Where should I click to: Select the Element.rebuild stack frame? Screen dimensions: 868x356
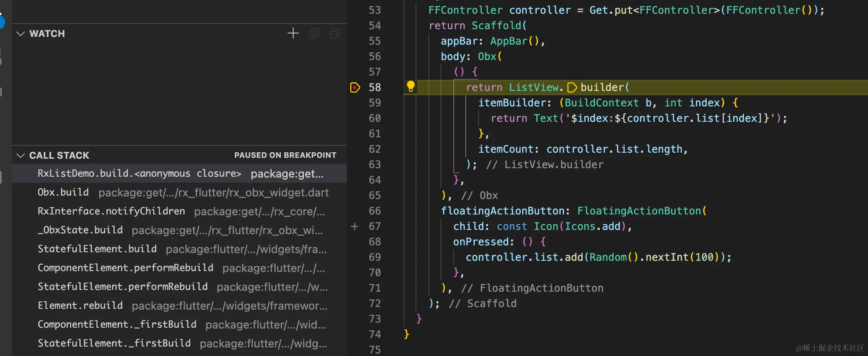pos(179,305)
